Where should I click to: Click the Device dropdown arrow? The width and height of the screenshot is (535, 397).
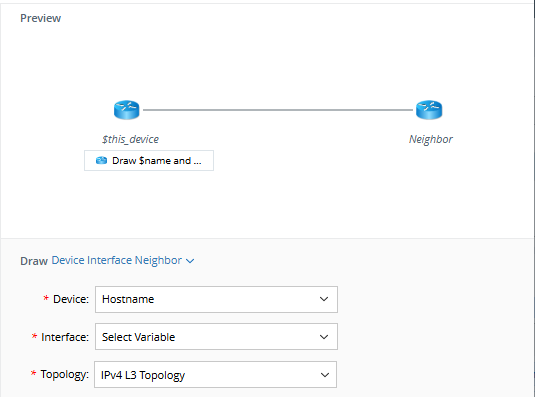coord(324,299)
